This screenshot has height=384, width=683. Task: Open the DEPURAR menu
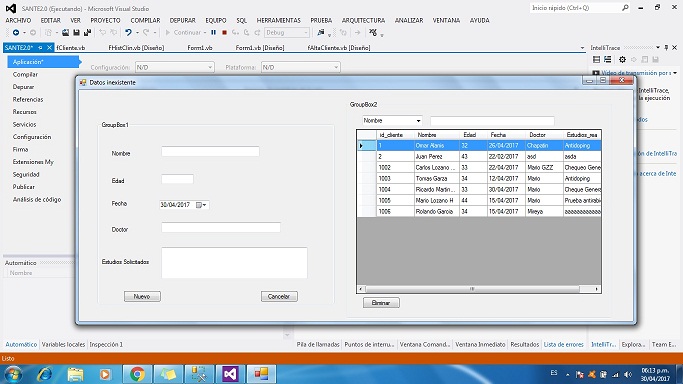[x=183, y=20]
